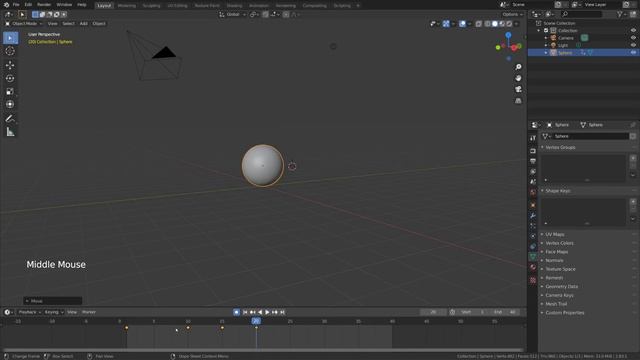The width and height of the screenshot is (640, 360).
Task: Expand the Geometry Data panel
Action: click(561, 287)
